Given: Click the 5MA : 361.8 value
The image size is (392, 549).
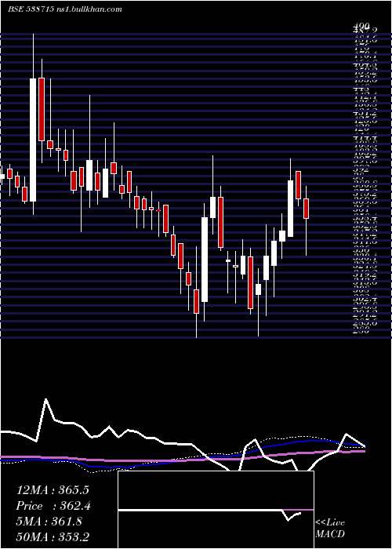Looking at the screenshot, I should (49, 522).
